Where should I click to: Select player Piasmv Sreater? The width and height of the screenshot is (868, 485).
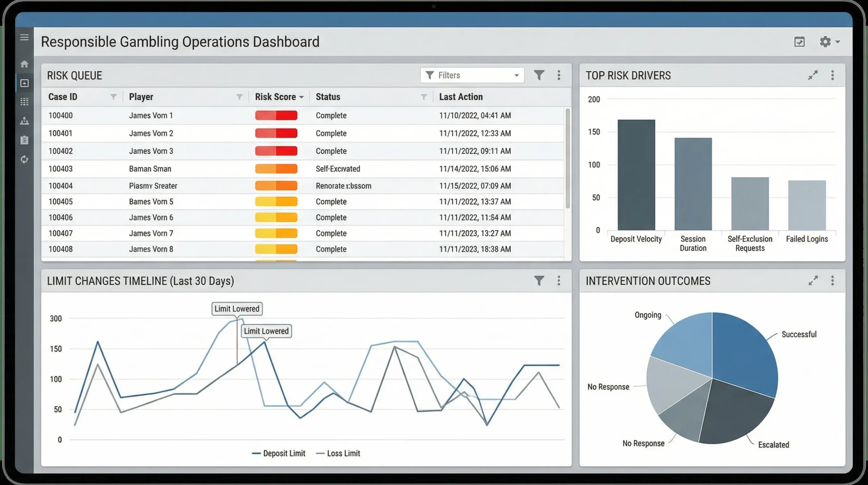click(153, 186)
